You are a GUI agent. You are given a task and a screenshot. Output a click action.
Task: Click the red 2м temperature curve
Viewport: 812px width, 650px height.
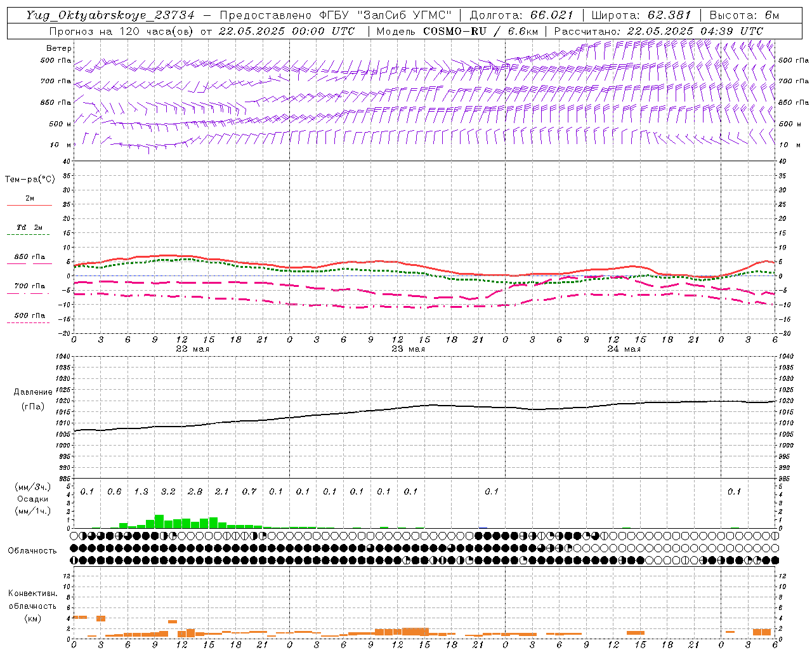click(424, 267)
